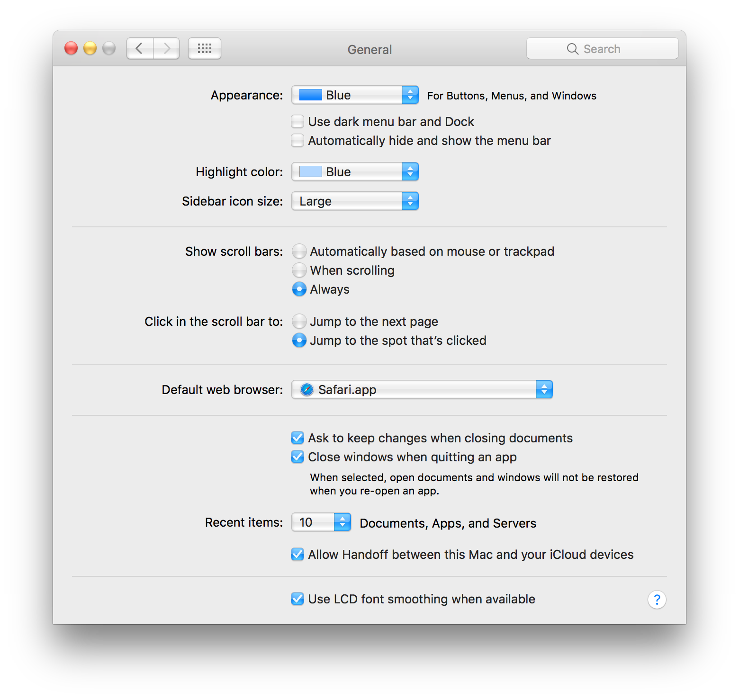Image resolution: width=739 pixels, height=700 pixels.
Task: Open the Appearance dropdown
Action: click(355, 95)
